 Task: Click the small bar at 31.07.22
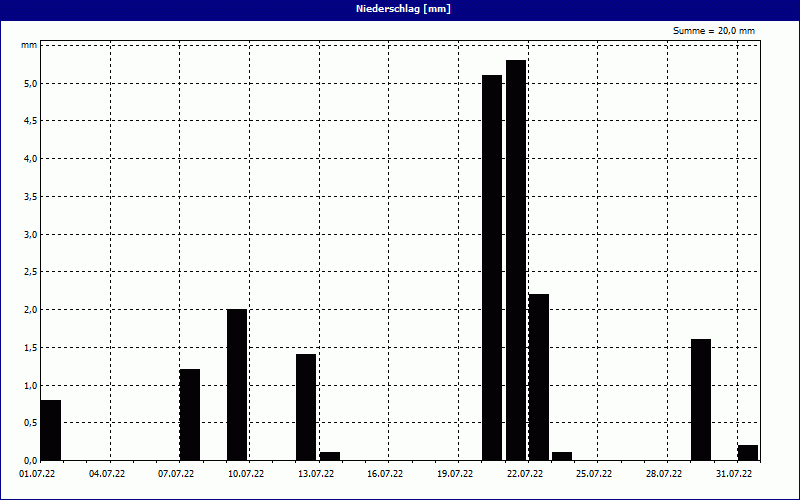(748, 452)
